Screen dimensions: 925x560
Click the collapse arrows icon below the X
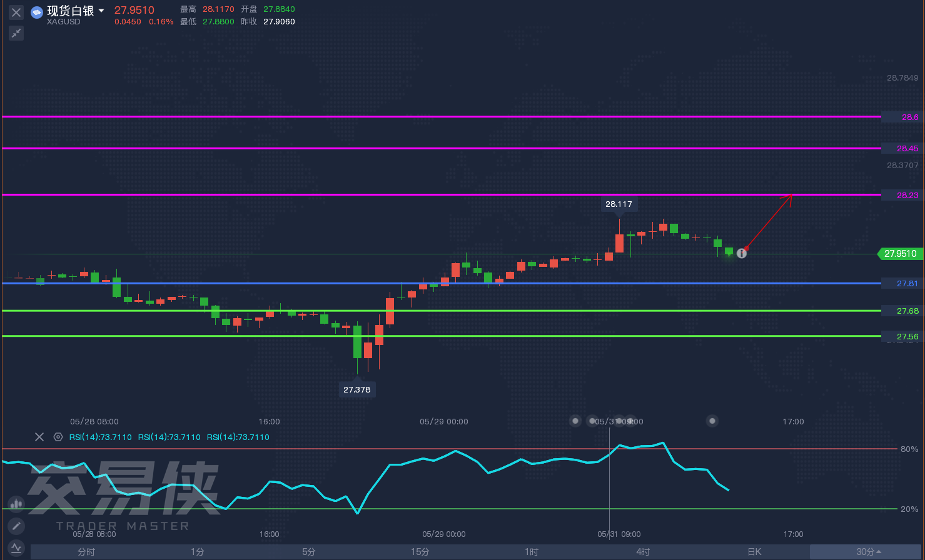[16, 33]
